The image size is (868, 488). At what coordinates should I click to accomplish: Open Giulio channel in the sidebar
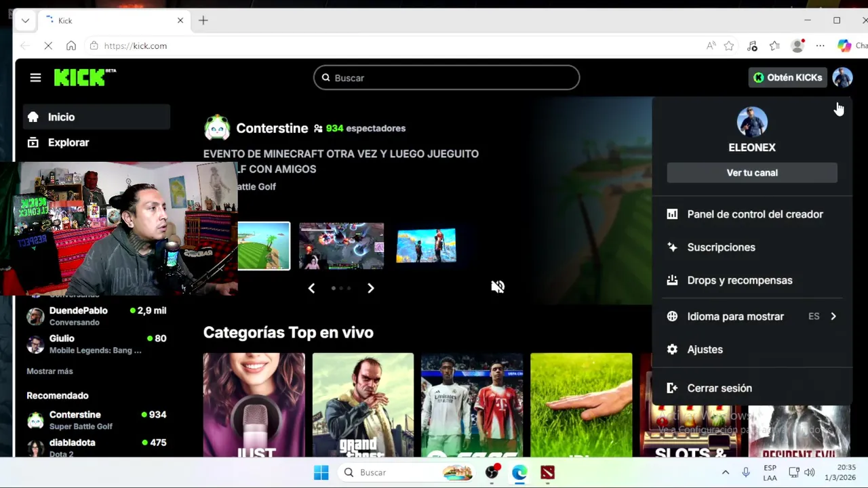click(96, 344)
